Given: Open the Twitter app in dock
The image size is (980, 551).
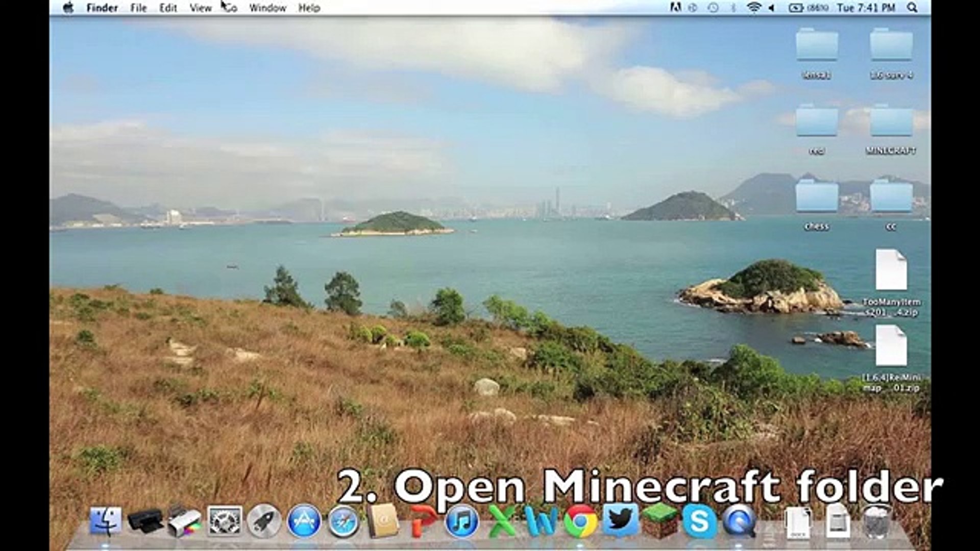Looking at the screenshot, I should point(620,520).
